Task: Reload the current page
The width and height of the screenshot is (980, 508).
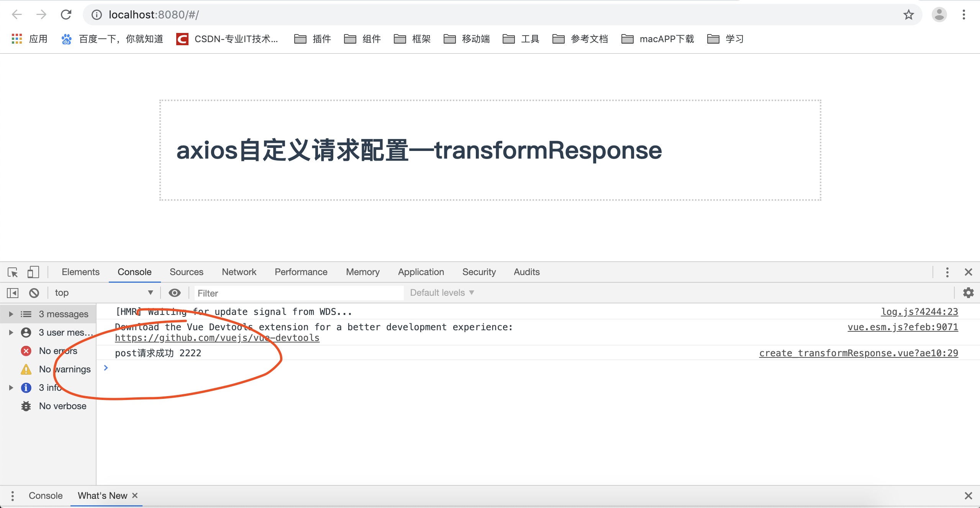Action: coord(66,15)
